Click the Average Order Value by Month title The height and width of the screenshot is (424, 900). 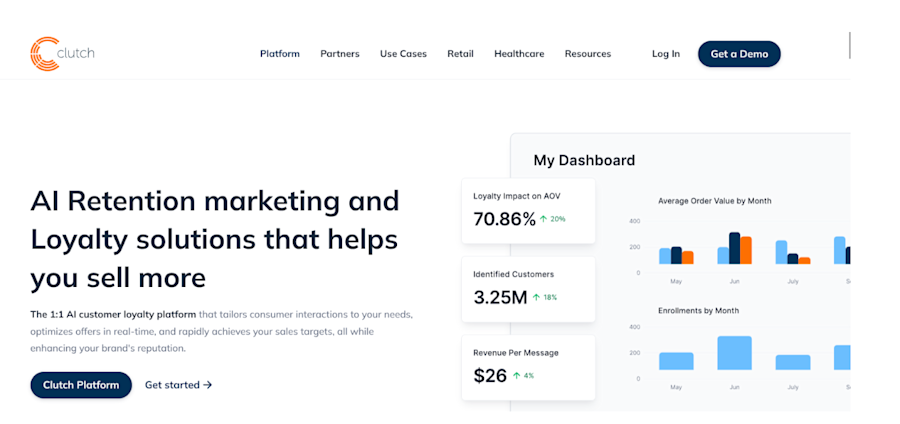pos(715,201)
